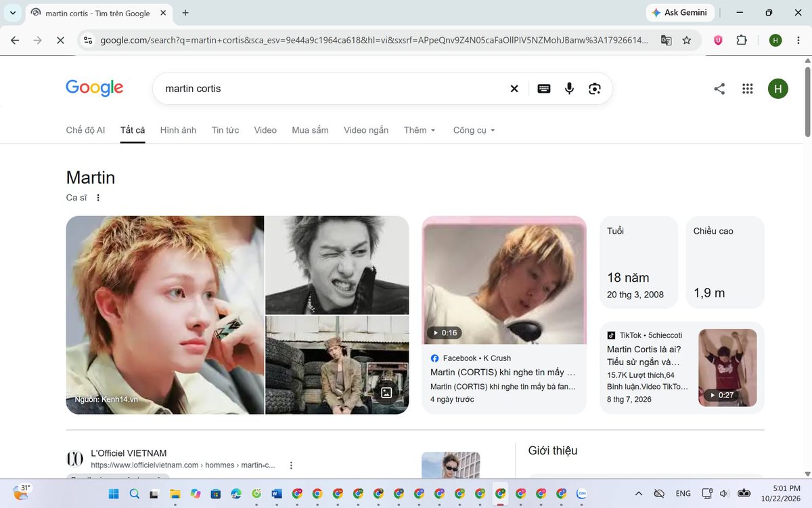Open more options next to Ca sĩ

(98, 198)
